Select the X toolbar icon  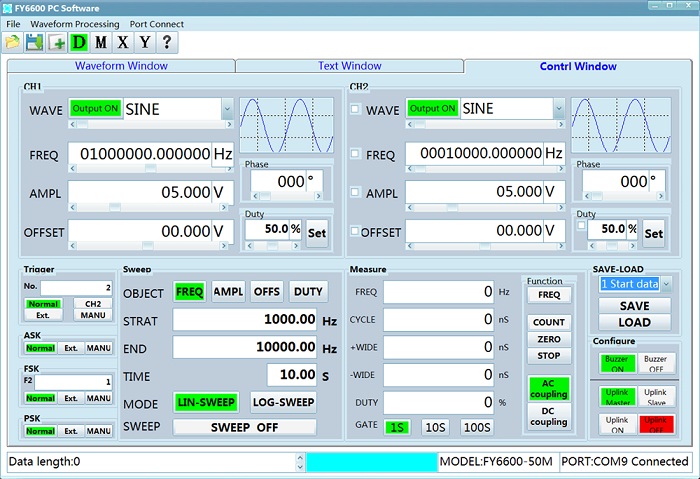click(x=122, y=42)
